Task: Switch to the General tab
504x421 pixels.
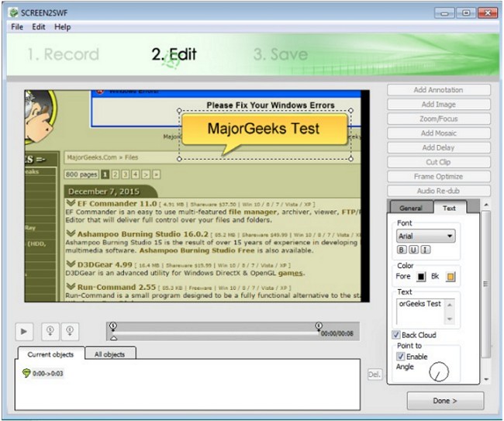Action: coord(411,208)
